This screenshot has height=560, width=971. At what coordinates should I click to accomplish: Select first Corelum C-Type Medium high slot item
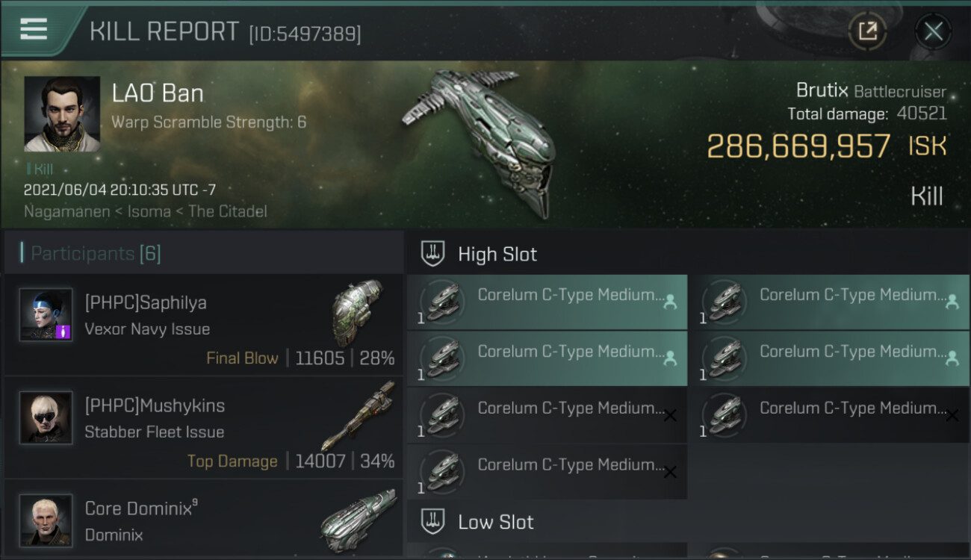(547, 302)
